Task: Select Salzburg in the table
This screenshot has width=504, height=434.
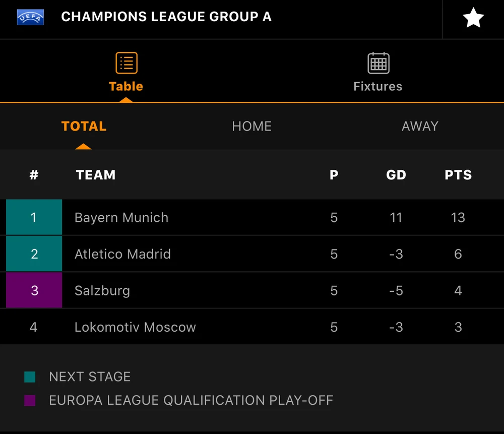Action: click(102, 291)
